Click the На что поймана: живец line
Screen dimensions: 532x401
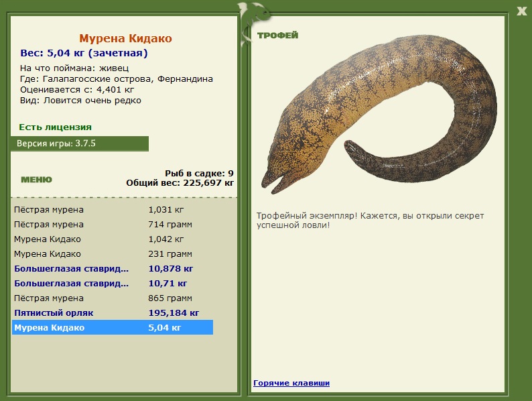tap(74, 68)
